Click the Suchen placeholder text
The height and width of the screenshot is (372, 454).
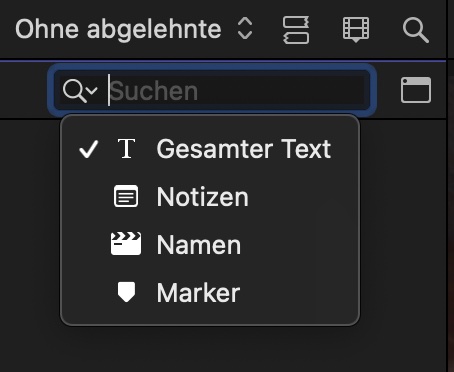154,91
